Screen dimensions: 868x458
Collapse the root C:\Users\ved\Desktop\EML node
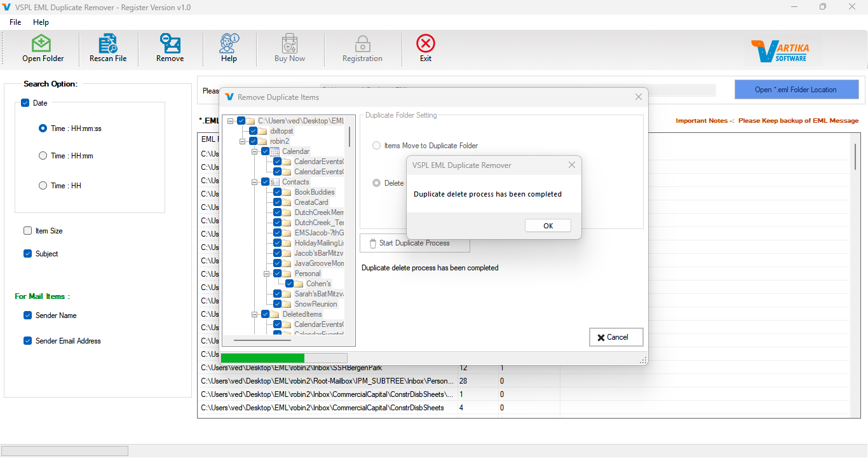coord(231,121)
